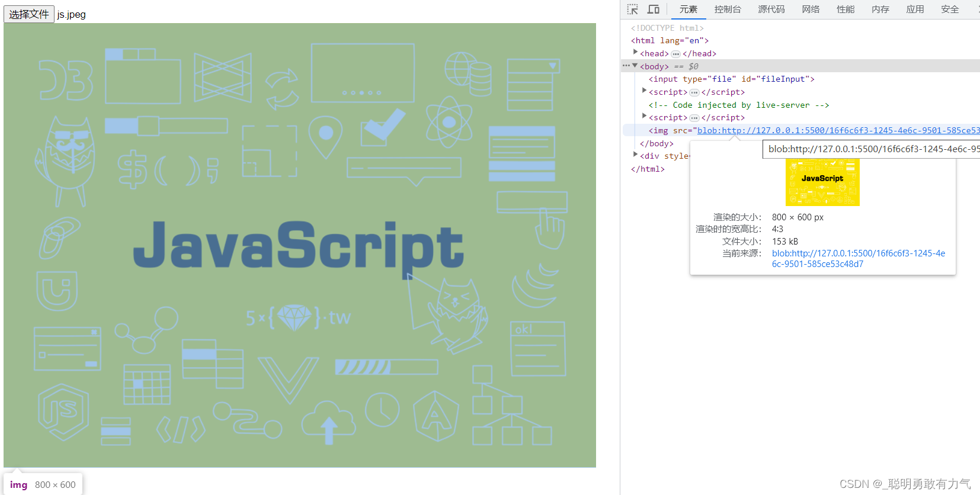
Task: Click the js.jpeg file name label
Action: [x=72, y=15]
